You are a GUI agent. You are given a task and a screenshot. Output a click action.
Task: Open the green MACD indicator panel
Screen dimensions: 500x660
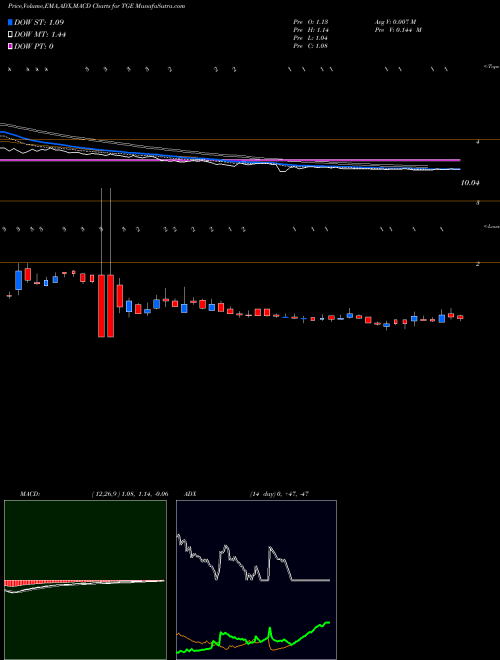pyautogui.click(x=85, y=580)
